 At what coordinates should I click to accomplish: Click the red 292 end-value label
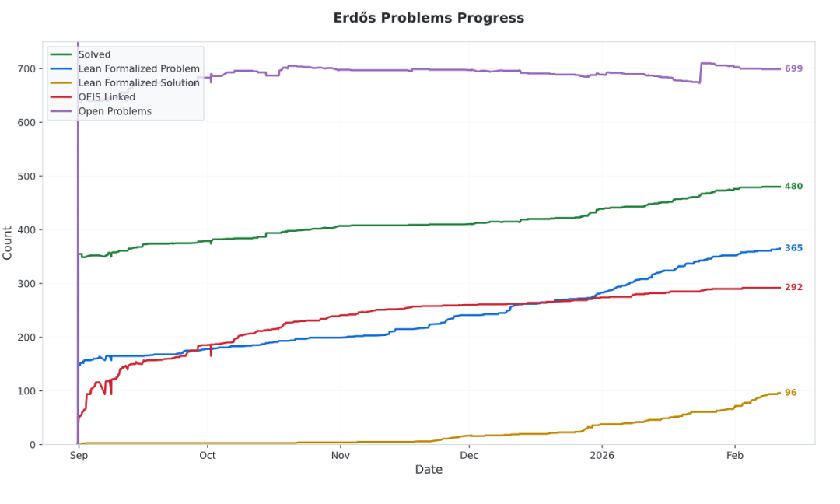[793, 288]
